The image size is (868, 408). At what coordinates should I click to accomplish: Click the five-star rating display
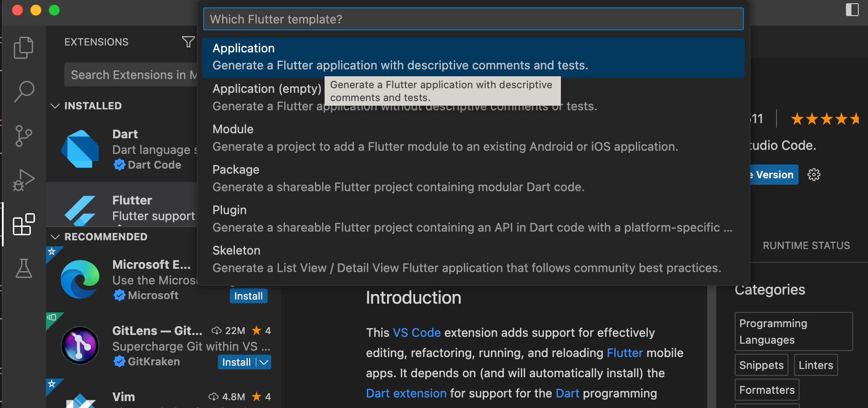[x=825, y=119]
